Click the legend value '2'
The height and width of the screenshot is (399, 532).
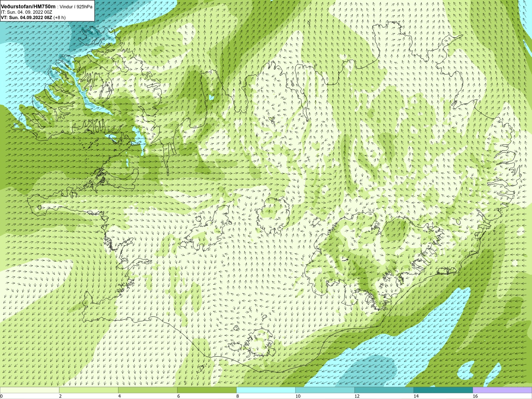60,396
